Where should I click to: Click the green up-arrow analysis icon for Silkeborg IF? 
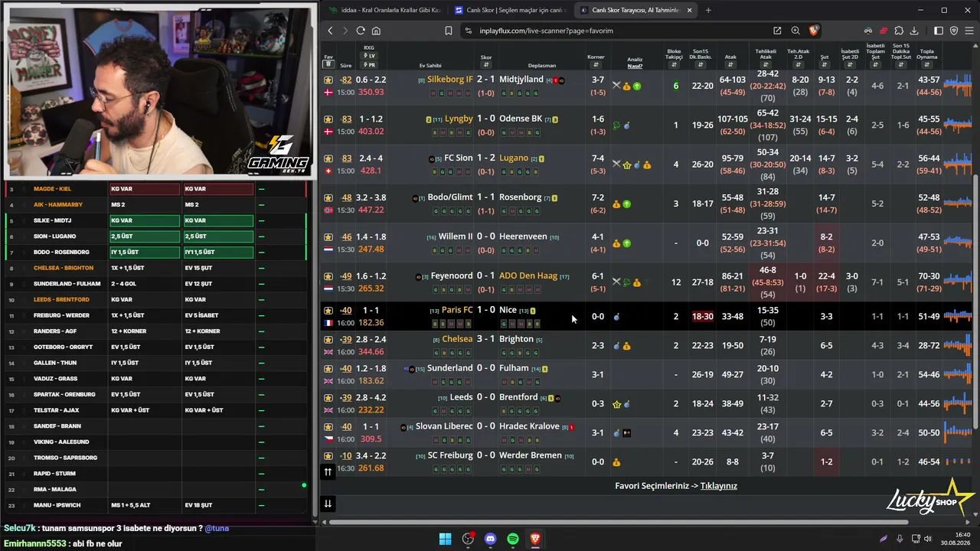pyautogui.click(x=637, y=86)
